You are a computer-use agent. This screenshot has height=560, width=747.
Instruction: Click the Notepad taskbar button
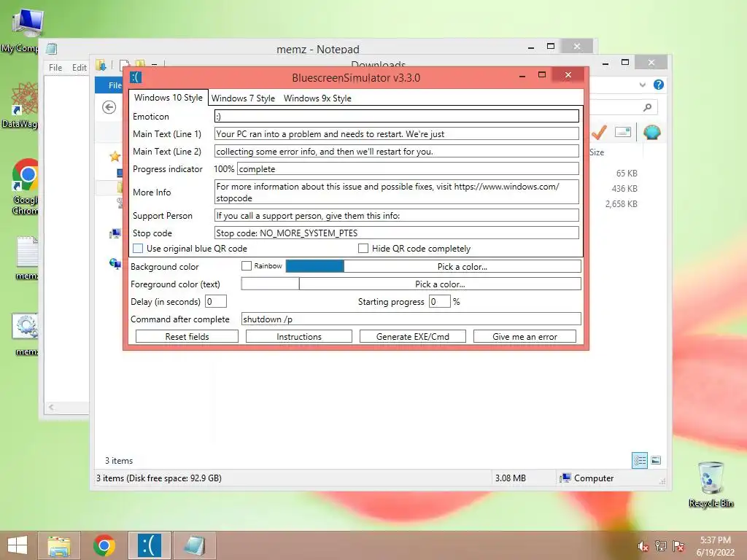(194, 545)
